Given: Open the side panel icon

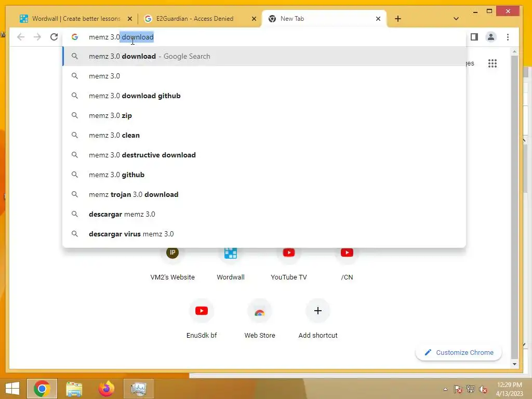Looking at the screenshot, I should (474, 37).
